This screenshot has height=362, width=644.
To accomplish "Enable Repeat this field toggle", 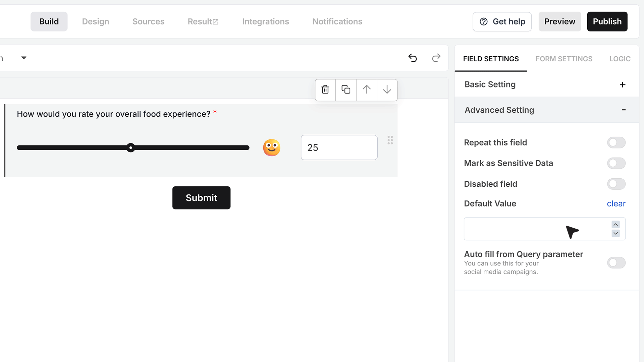I will click(x=616, y=142).
